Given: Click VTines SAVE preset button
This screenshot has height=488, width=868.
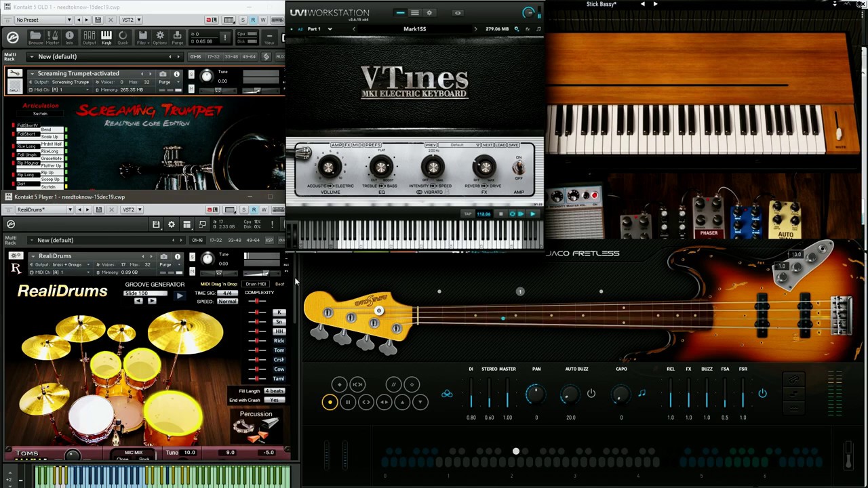Looking at the screenshot, I should click(x=513, y=145).
